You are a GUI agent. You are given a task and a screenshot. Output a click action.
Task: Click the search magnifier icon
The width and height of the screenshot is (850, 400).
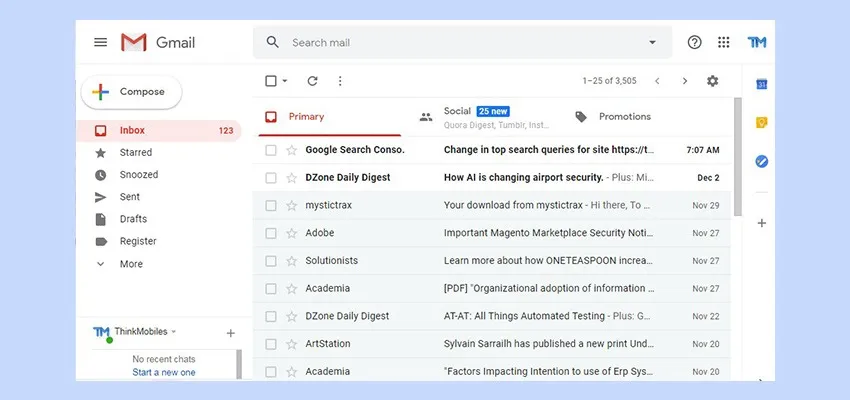pyautogui.click(x=273, y=42)
